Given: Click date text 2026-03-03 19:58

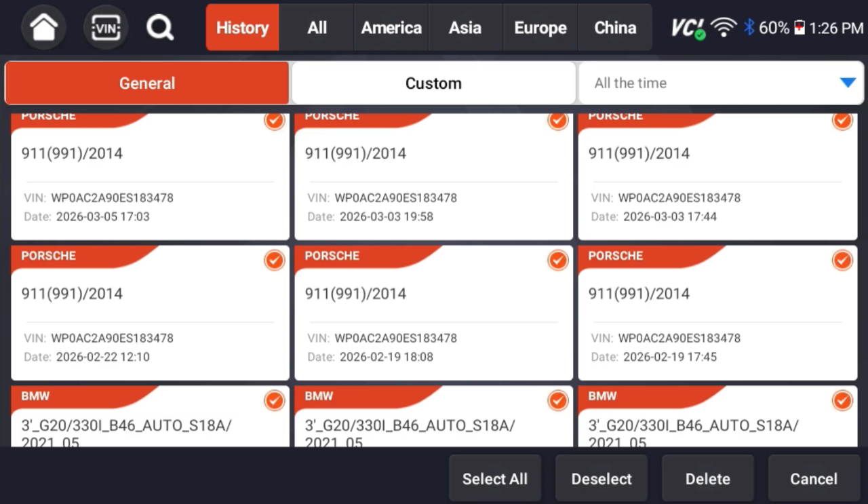Looking at the screenshot, I should pyautogui.click(x=387, y=216).
